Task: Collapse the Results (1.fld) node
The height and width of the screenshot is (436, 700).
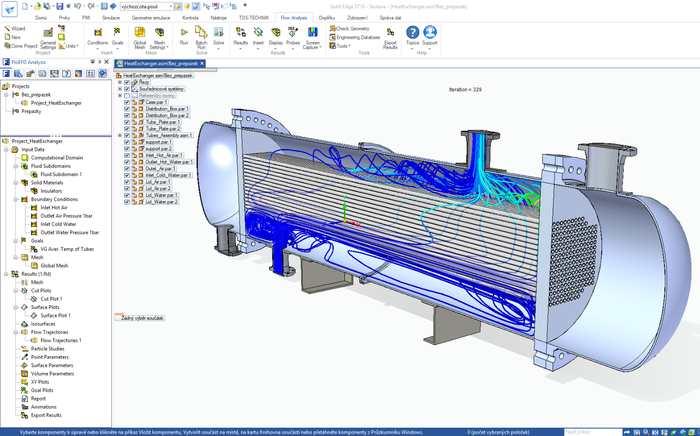Action: [6, 274]
